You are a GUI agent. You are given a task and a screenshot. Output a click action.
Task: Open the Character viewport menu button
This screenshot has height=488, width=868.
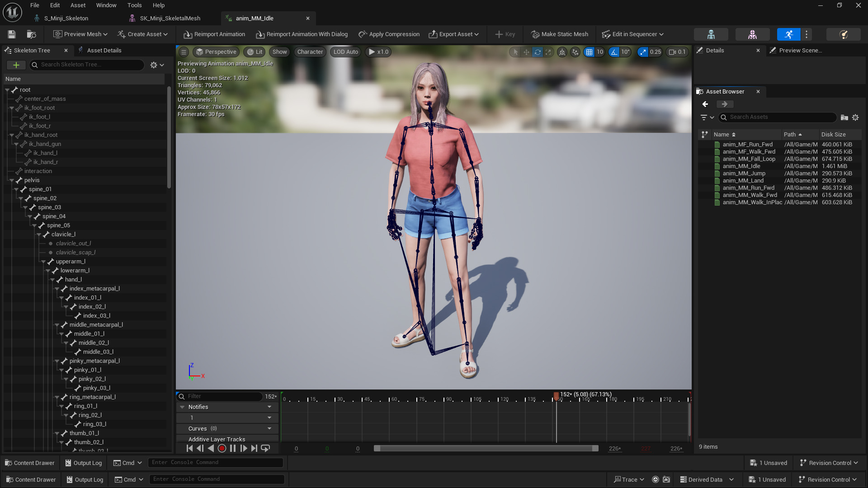(x=310, y=52)
